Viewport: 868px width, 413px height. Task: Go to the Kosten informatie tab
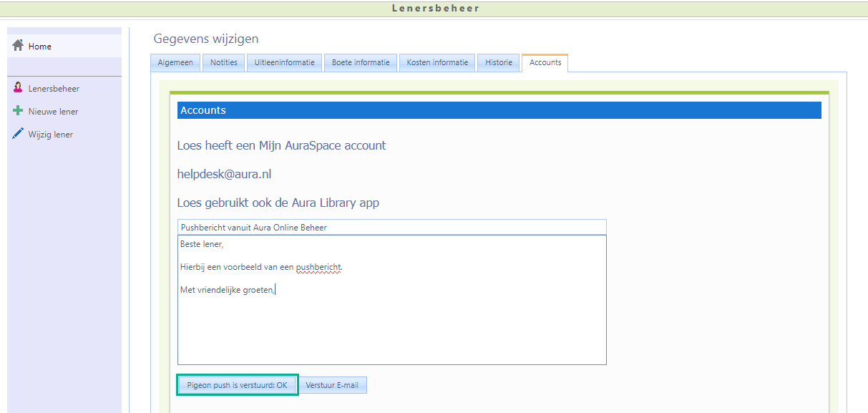(x=437, y=63)
